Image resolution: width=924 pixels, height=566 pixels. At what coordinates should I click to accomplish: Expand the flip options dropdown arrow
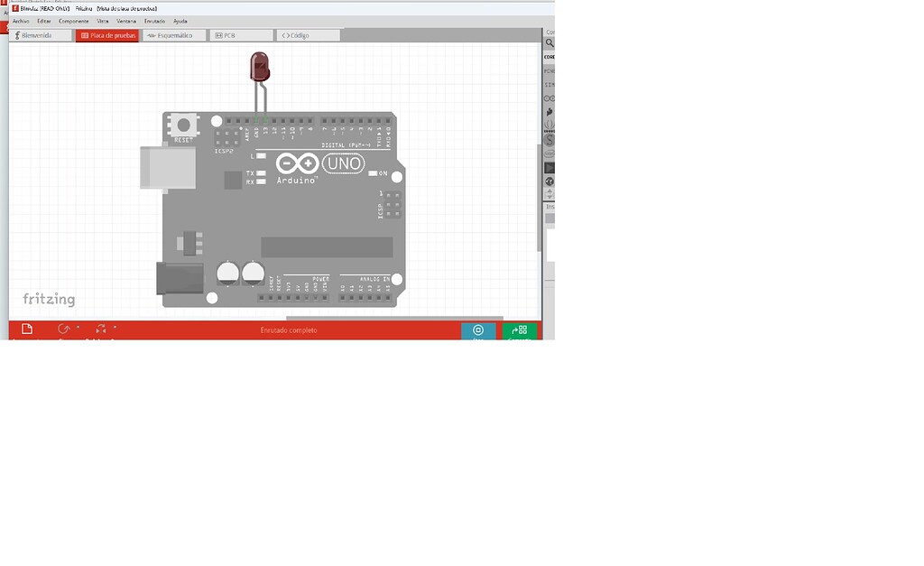[115, 327]
